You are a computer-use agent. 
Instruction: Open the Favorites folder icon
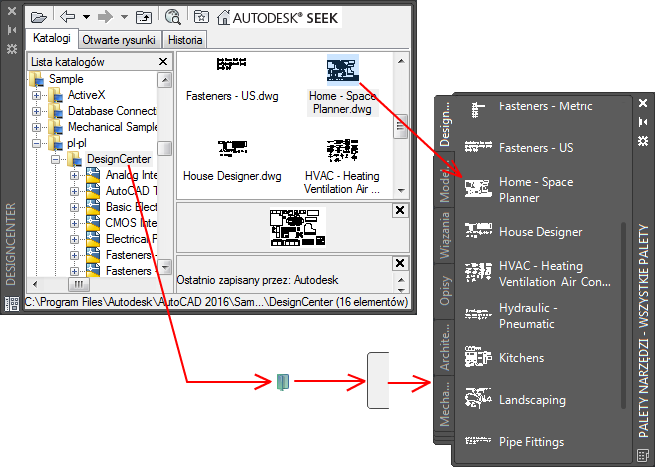[x=201, y=17]
